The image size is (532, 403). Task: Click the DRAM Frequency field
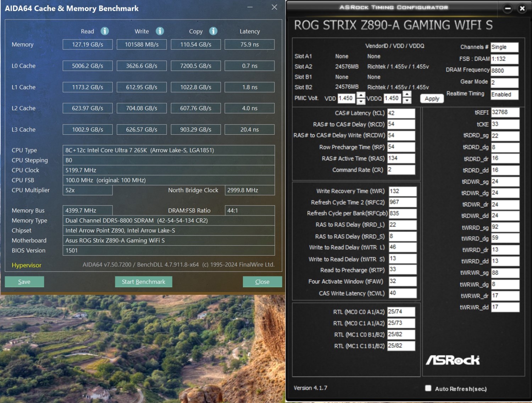pyautogui.click(x=504, y=71)
